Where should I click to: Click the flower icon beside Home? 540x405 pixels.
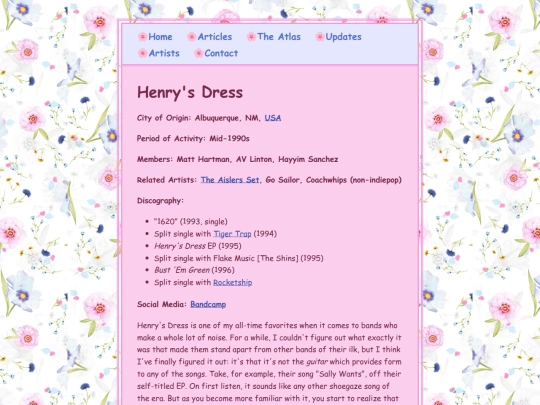[143, 37]
